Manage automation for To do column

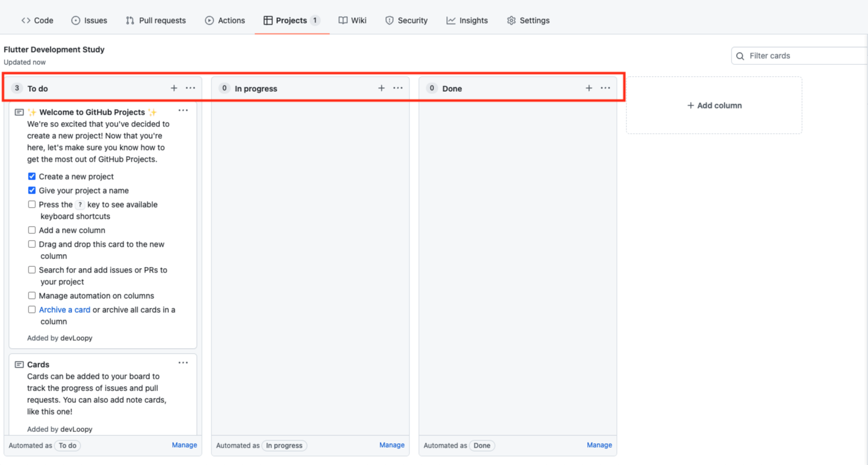coord(184,445)
